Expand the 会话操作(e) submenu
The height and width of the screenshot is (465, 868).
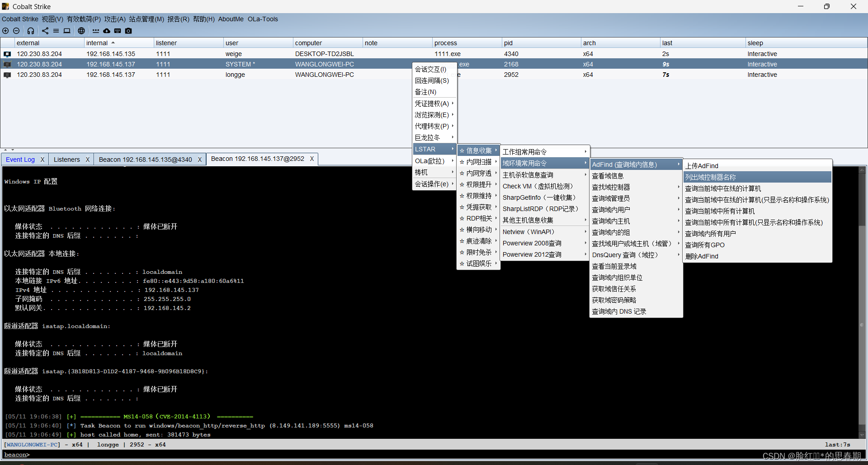[x=434, y=184]
